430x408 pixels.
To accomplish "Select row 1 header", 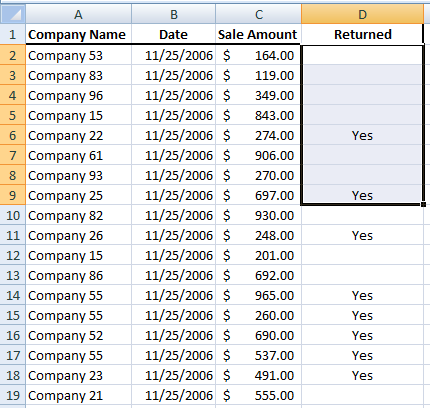I will pos(13,34).
